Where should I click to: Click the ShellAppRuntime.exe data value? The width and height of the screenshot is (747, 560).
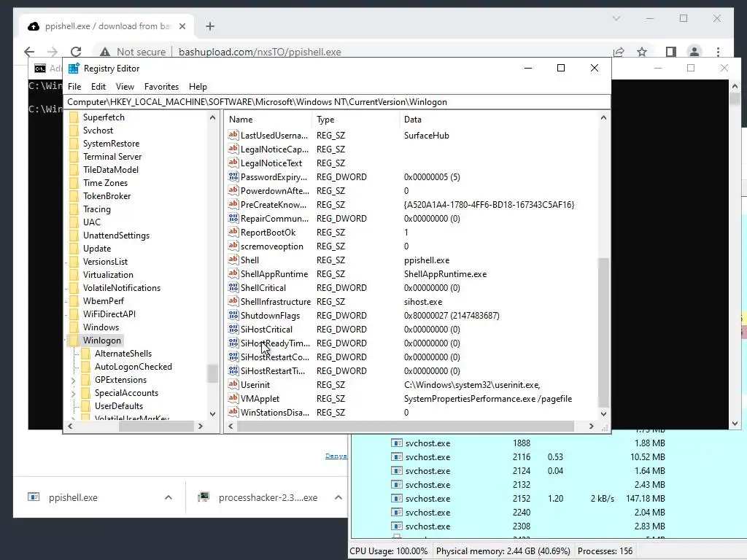[446, 274]
